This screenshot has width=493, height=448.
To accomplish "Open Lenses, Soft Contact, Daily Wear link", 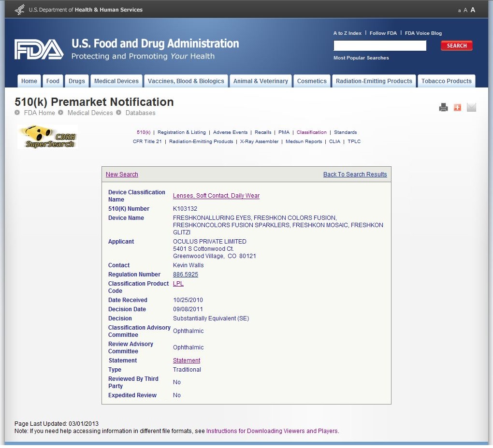I will pos(216,196).
